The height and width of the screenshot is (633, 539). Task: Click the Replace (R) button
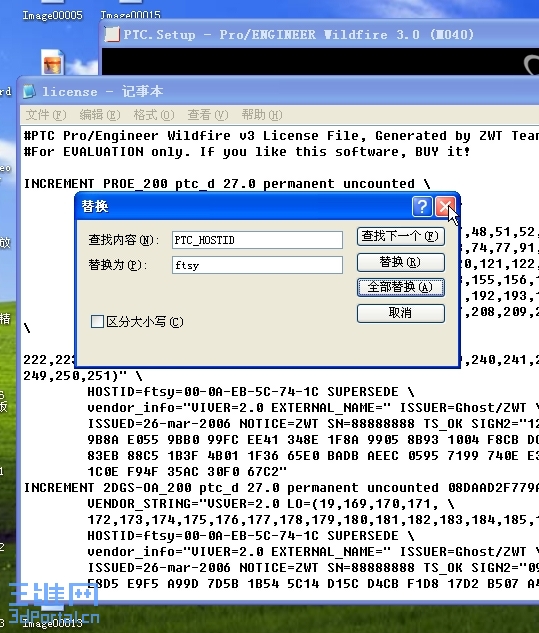click(x=401, y=262)
